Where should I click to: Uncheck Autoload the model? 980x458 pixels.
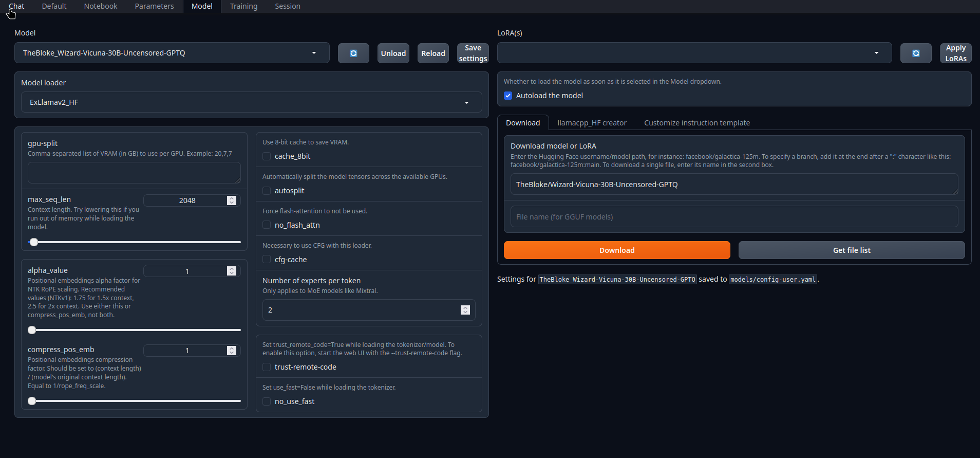pyautogui.click(x=508, y=96)
